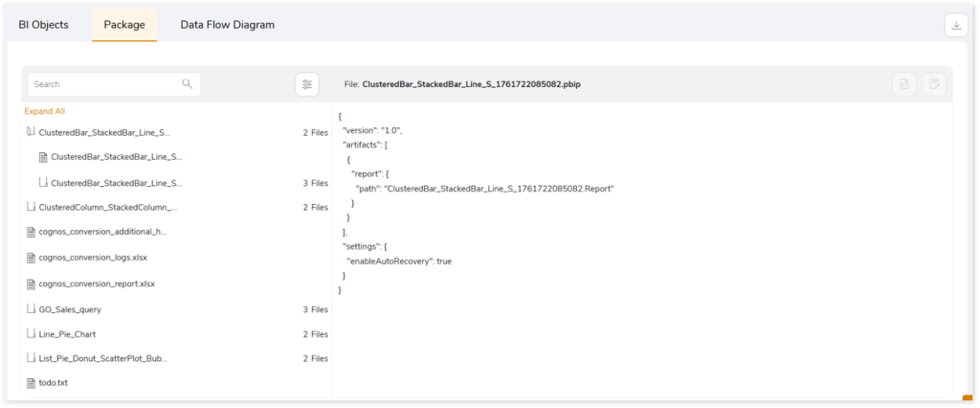Select the cognos_conversion_additional file
Image resolution: width=980 pixels, height=408 pixels.
[103, 232]
